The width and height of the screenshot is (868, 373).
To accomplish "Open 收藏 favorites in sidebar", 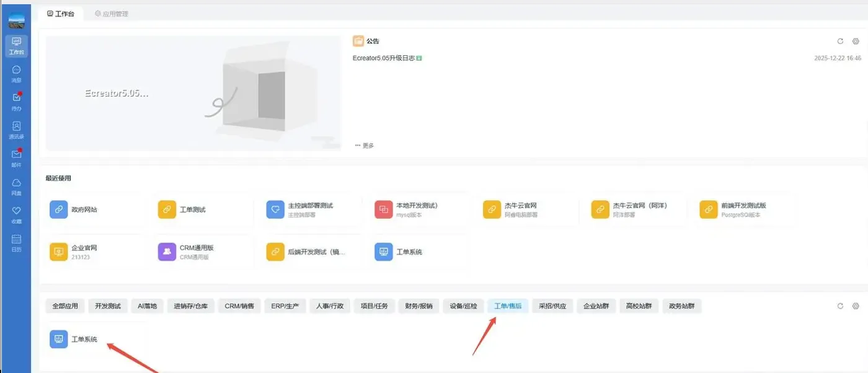I will (x=16, y=215).
